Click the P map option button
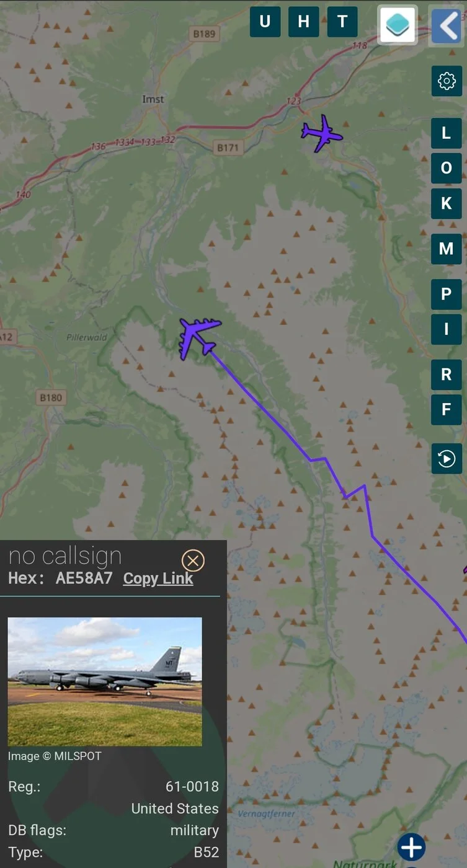467x868 pixels. [x=447, y=294]
